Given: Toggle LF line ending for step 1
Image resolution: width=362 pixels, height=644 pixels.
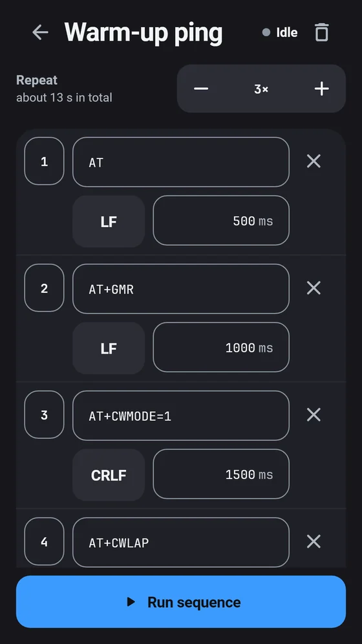Looking at the screenshot, I should coord(109,221).
